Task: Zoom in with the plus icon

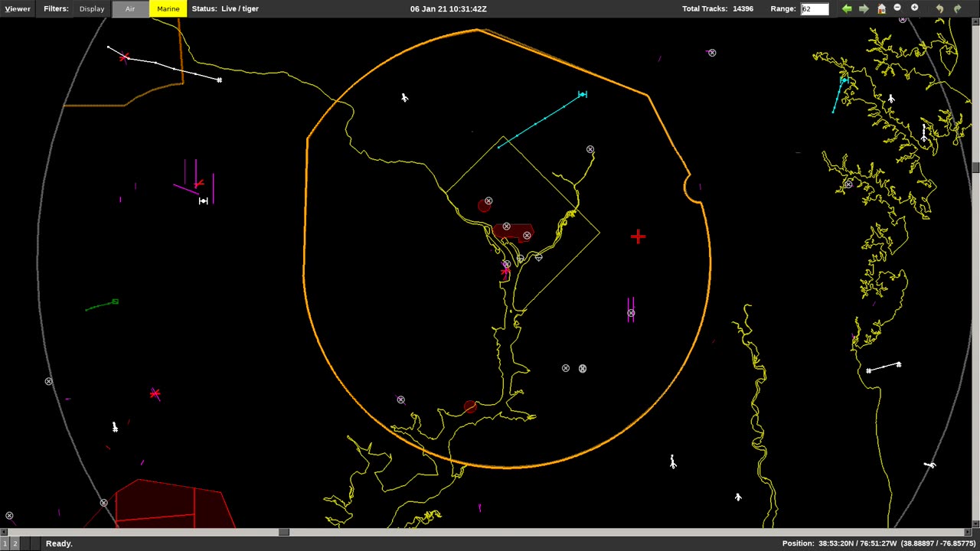Action: [914, 8]
